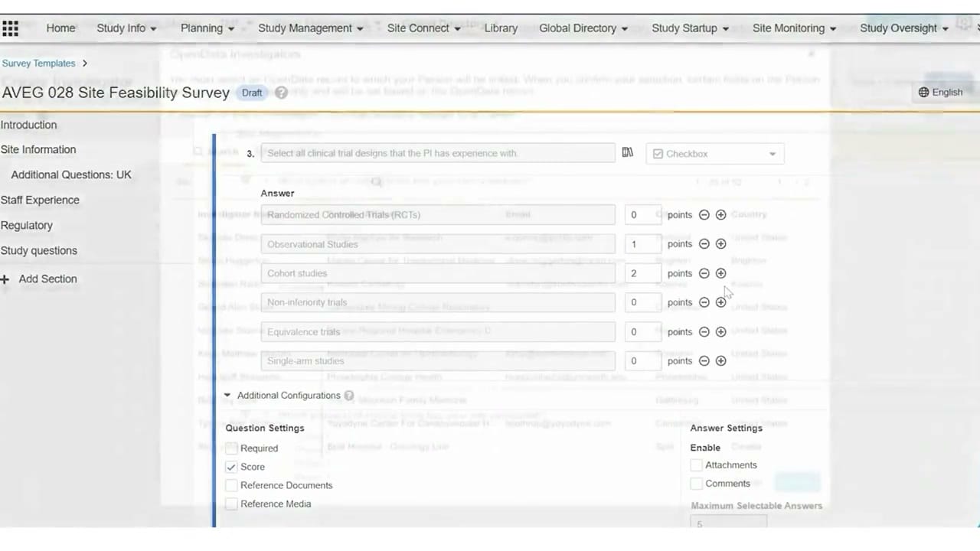Remove the Equivalence trials answer row
The height and width of the screenshot is (551, 980).
[704, 332]
